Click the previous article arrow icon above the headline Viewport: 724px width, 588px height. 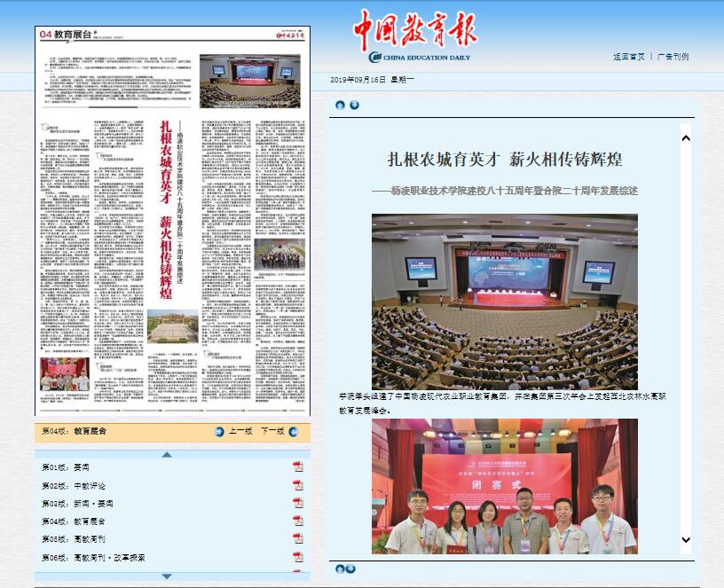(x=340, y=106)
